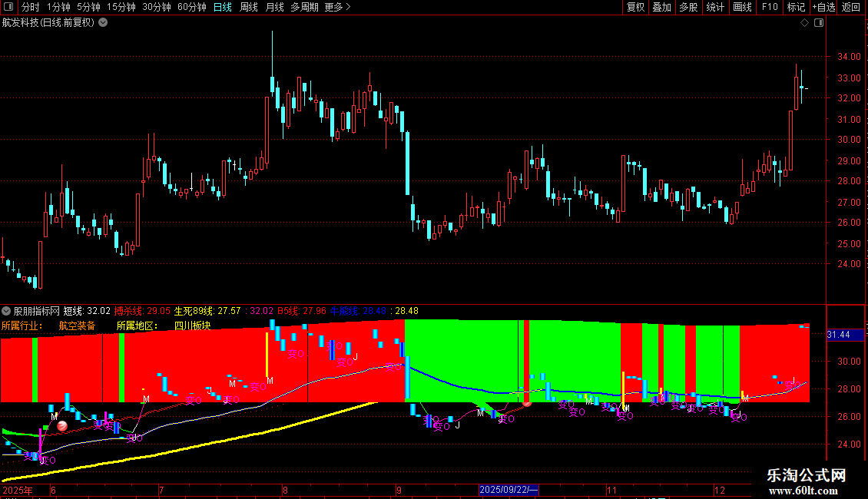Switch to the 分时 intraday view

point(31,7)
